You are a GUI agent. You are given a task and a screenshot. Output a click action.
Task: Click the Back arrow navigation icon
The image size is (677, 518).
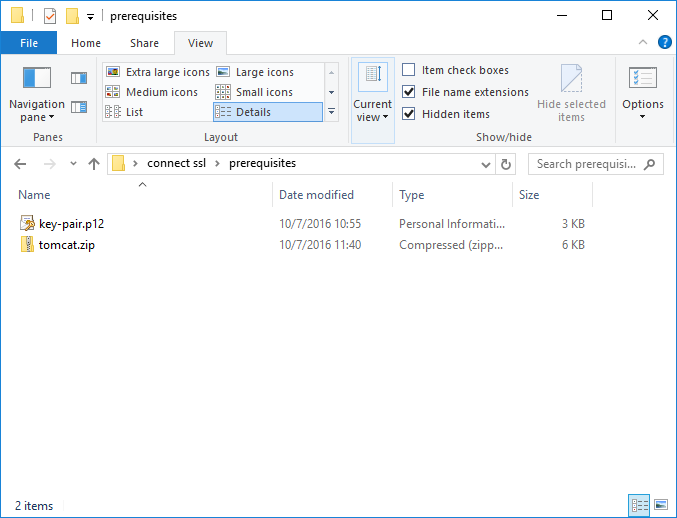click(21, 164)
